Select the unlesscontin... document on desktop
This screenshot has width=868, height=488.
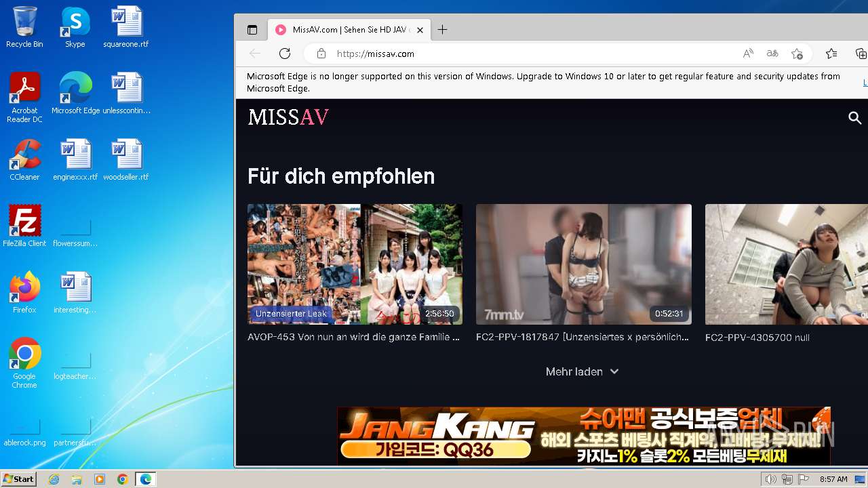126,94
